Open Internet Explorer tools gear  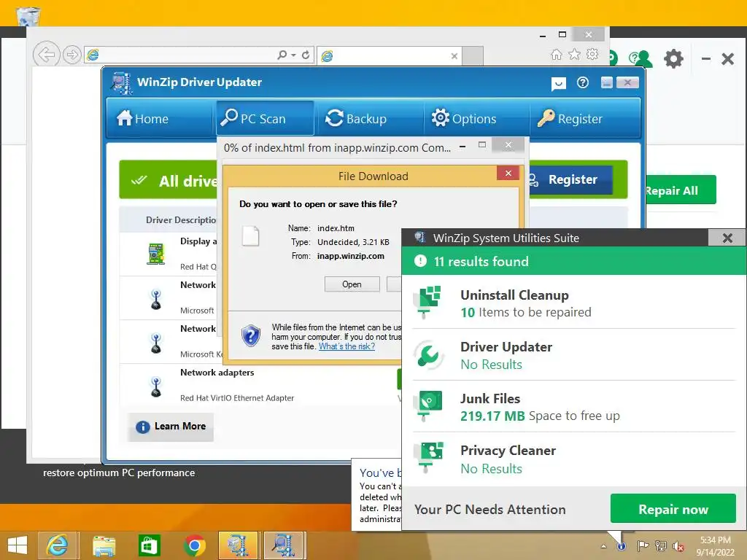coord(592,54)
